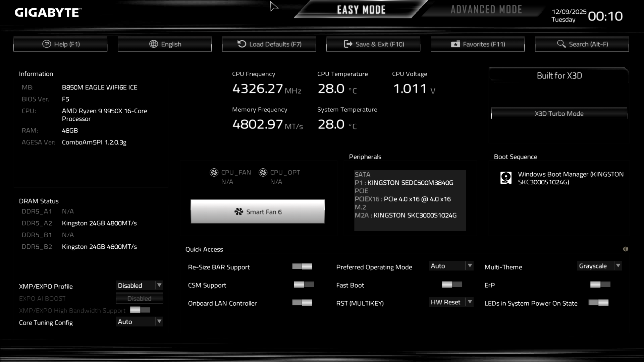This screenshot has height=362, width=644.
Task: Toggle the Fast Boot switch
Action: pyautogui.click(x=452, y=285)
